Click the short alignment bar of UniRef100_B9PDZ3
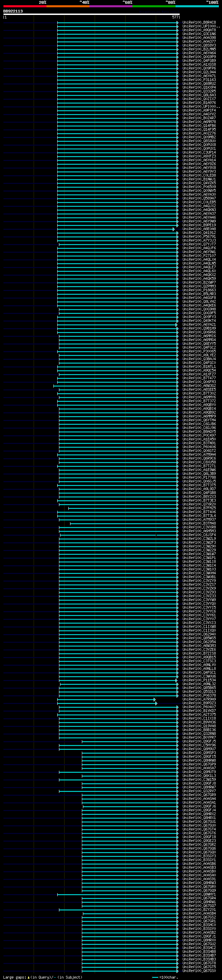222x980 pixels. tap(107, 703)
